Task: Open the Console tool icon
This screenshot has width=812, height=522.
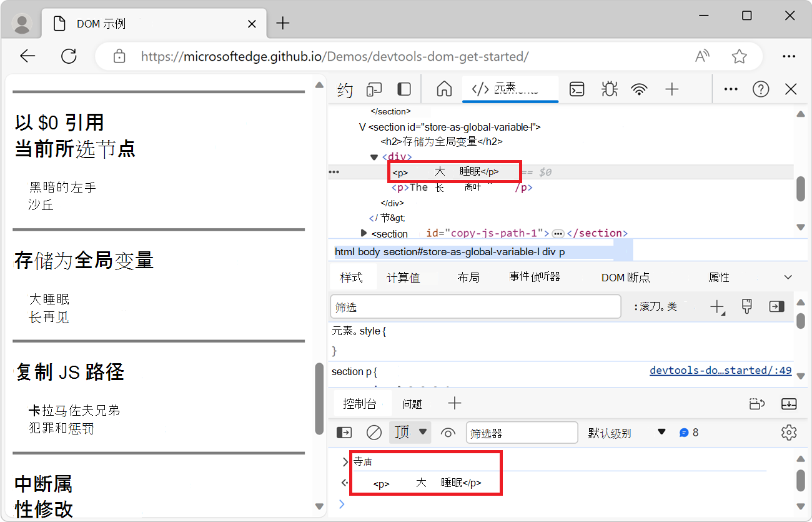Action: (577, 89)
